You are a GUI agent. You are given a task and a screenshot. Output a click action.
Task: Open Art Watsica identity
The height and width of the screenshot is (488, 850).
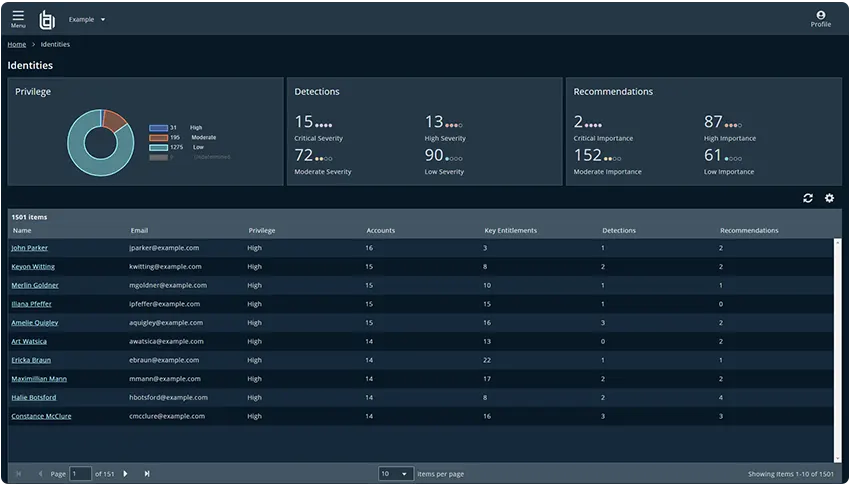(x=29, y=342)
